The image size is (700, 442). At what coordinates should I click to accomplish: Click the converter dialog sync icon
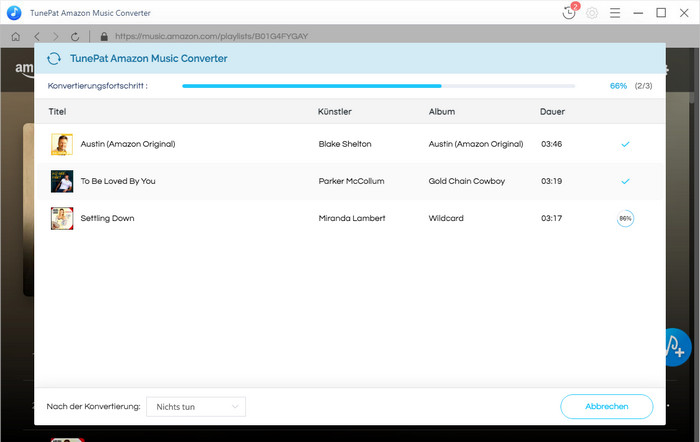[54, 58]
